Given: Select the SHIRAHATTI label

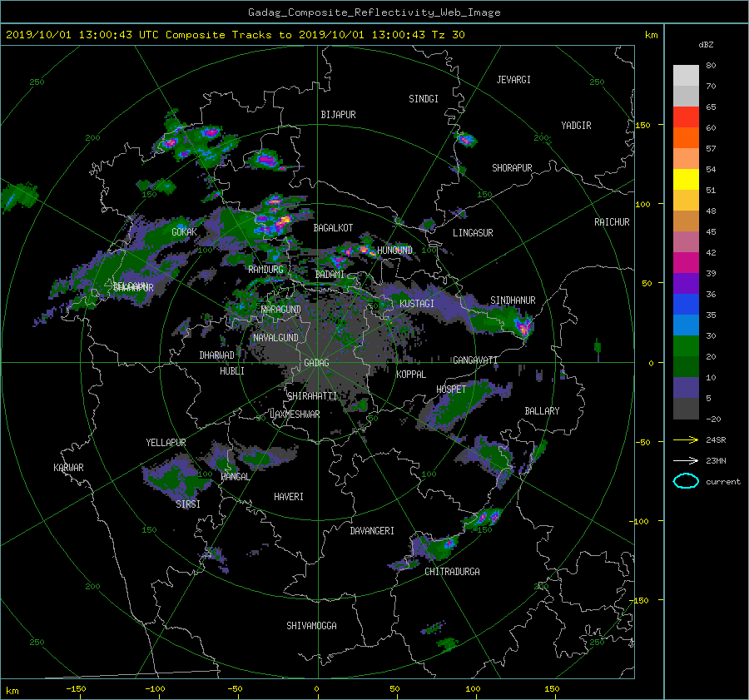Looking at the screenshot, I should coord(312,396).
